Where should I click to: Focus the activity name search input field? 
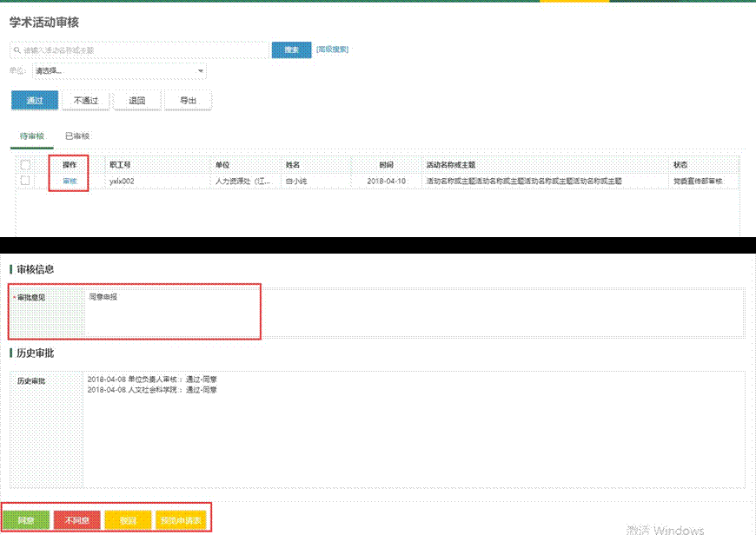click(x=143, y=50)
